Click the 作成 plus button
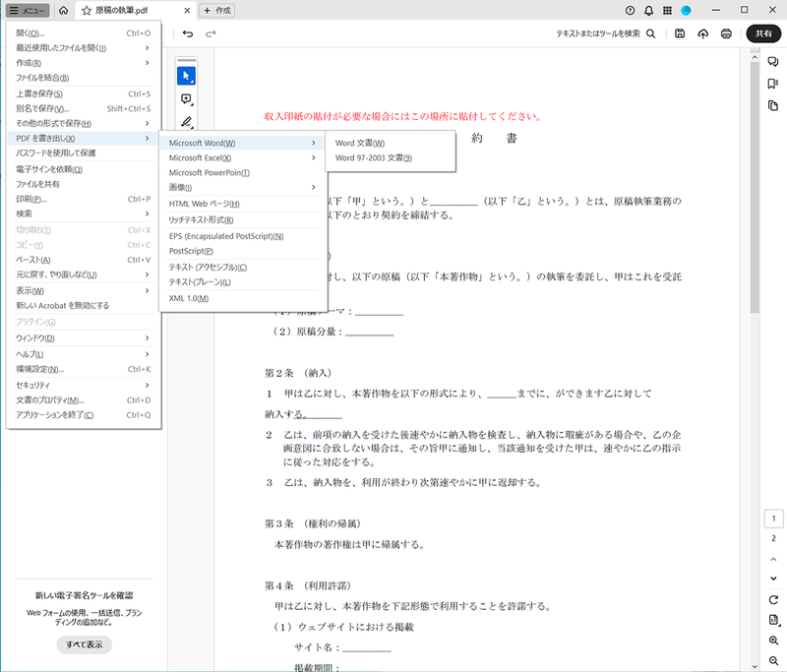This screenshot has height=672, width=787. [x=216, y=11]
